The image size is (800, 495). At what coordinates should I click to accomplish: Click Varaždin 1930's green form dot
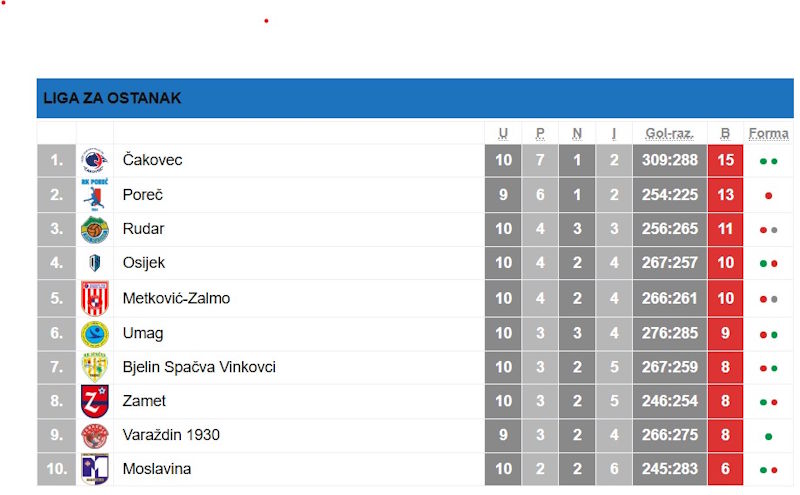pyautogui.click(x=768, y=437)
